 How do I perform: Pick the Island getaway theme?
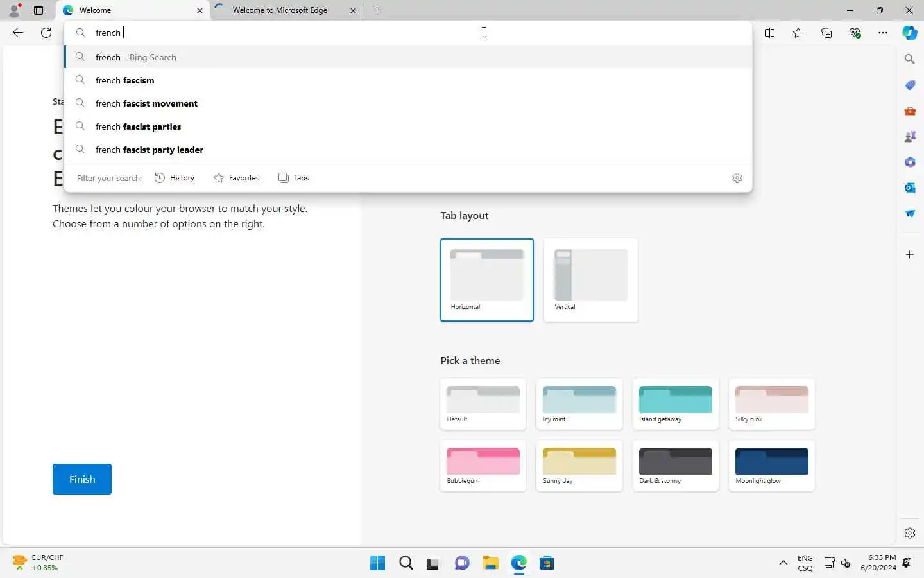coord(676,404)
